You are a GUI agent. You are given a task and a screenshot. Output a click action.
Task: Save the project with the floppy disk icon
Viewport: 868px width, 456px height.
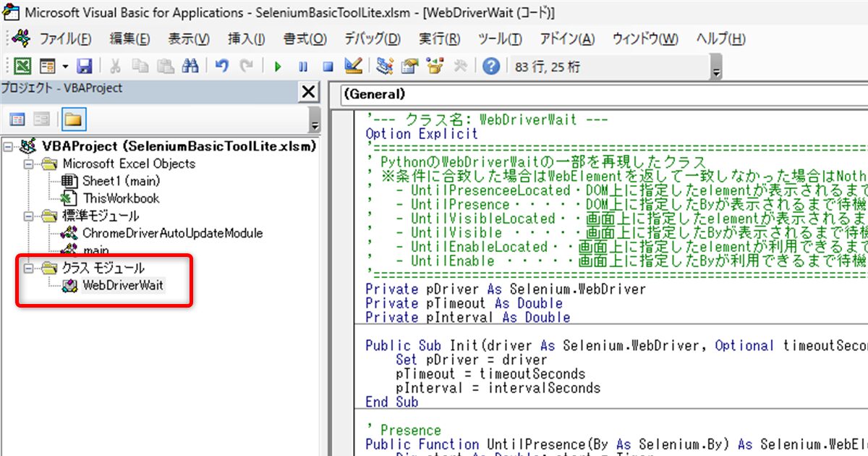(84, 67)
